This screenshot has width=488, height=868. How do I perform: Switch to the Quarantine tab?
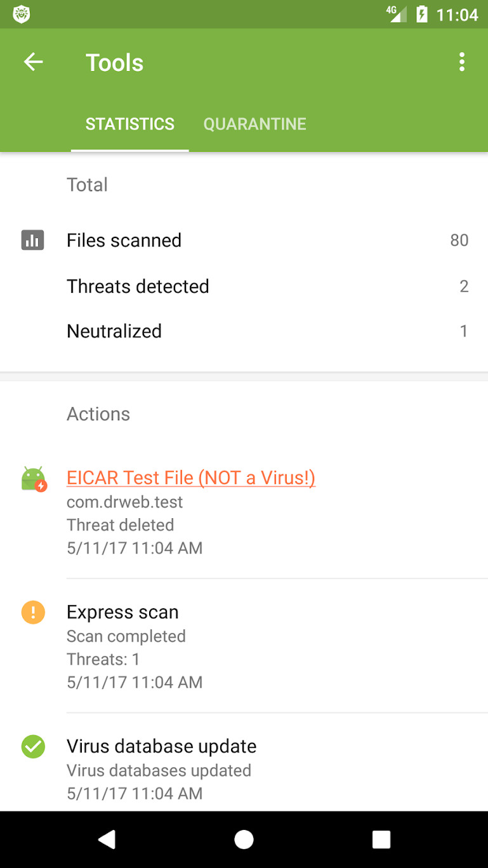click(254, 124)
